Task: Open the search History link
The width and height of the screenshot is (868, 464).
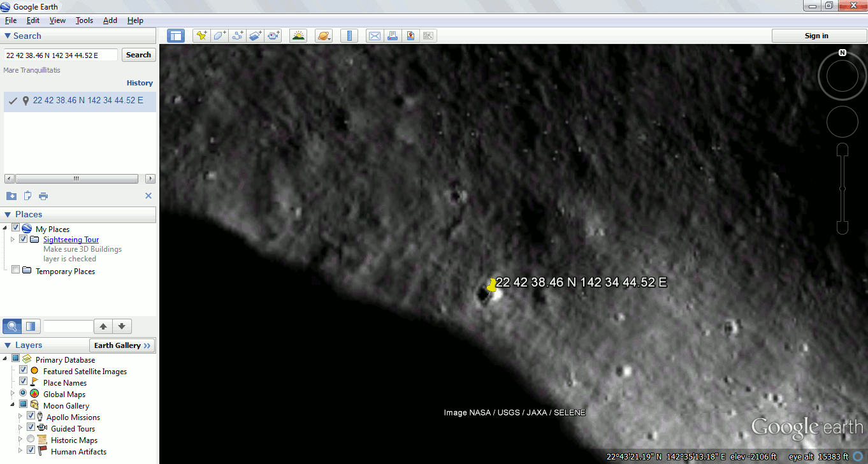Action: (x=140, y=83)
